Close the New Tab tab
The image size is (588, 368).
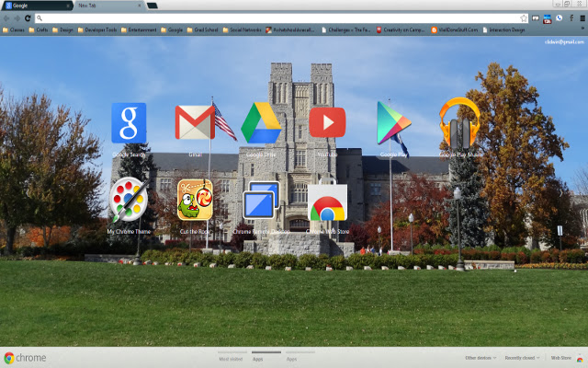point(139,6)
